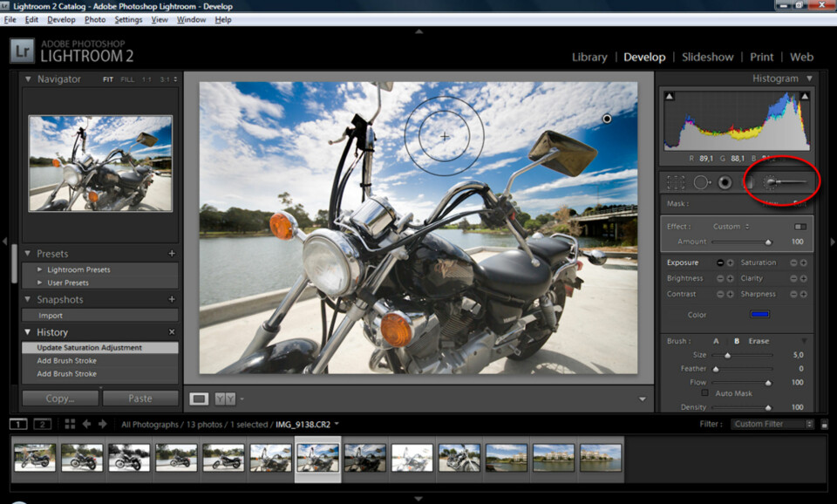Image resolution: width=837 pixels, height=504 pixels.
Task: Select the Spot Removal tool
Action: [701, 182]
